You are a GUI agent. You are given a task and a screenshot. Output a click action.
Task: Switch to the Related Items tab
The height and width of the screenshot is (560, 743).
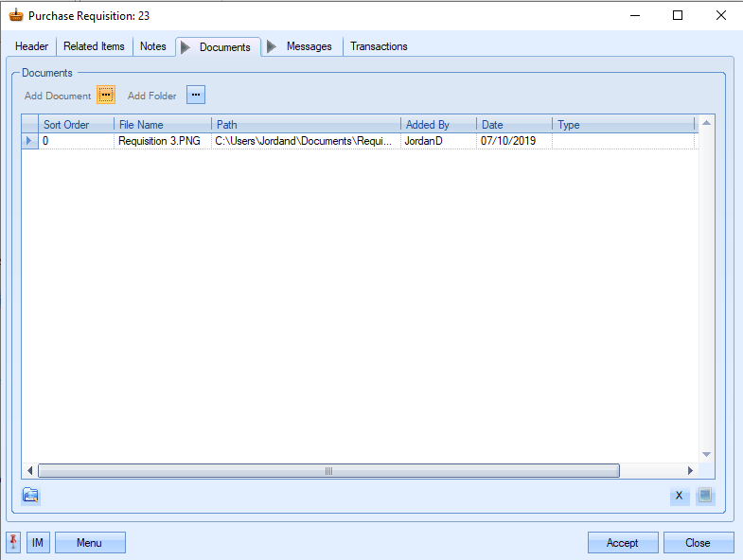click(x=94, y=46)
